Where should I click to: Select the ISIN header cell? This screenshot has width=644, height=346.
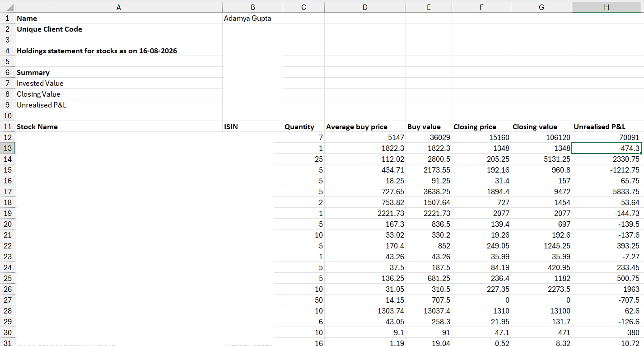point(252,127)
